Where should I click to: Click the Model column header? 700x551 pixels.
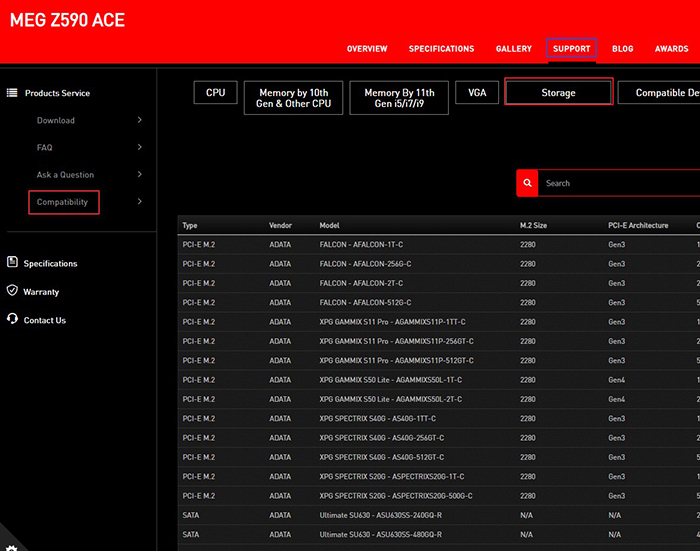click(x=329, y=225)
